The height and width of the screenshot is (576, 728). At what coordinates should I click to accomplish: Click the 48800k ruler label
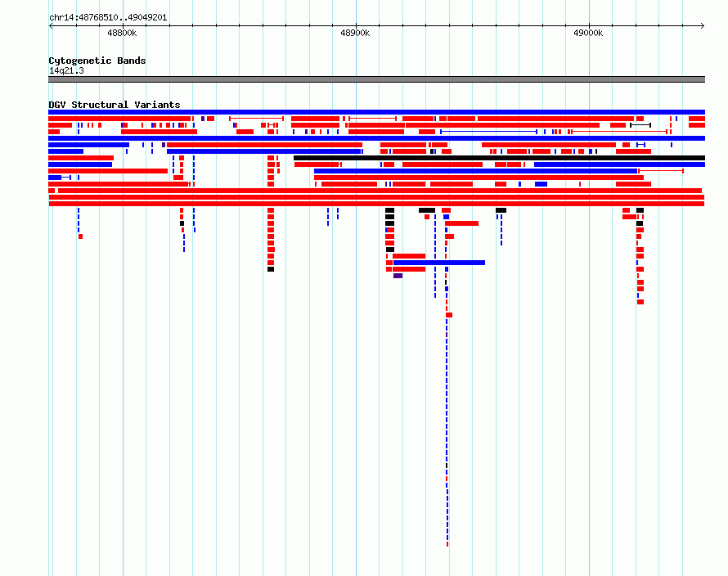pyautogui.click(x=122, y=33)
